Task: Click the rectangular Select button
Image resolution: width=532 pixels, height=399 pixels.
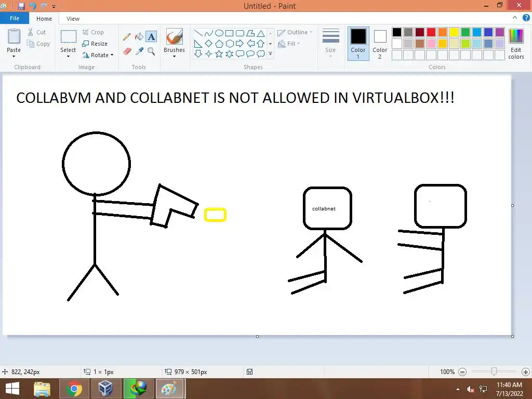Action: [68, 37]
